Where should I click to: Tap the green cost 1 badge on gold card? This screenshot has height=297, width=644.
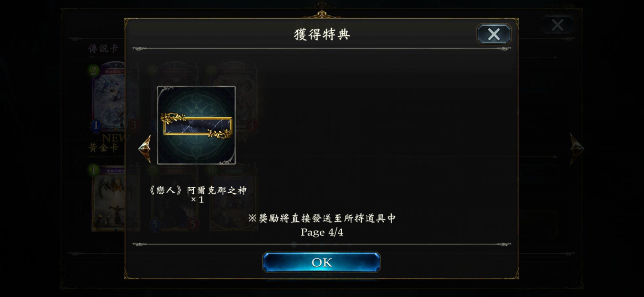[x=93, y=170]
